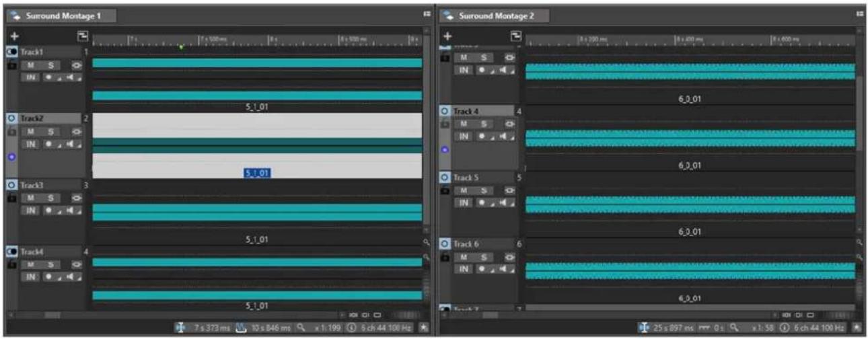
Task: Click Track2 purple color circle
Action: [x=11, y=157]
